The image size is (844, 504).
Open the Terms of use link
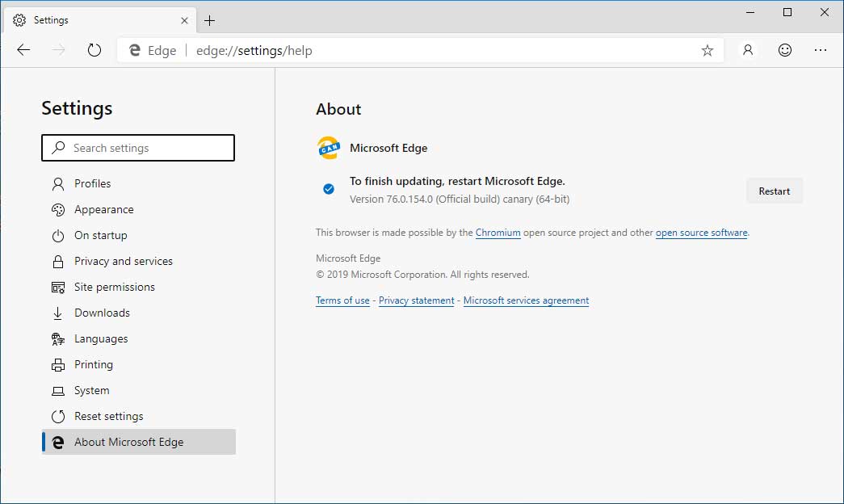tap(342, 300)
